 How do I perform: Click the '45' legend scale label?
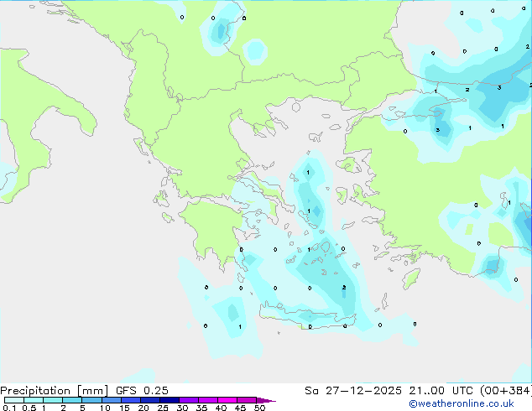pos(240,408)
